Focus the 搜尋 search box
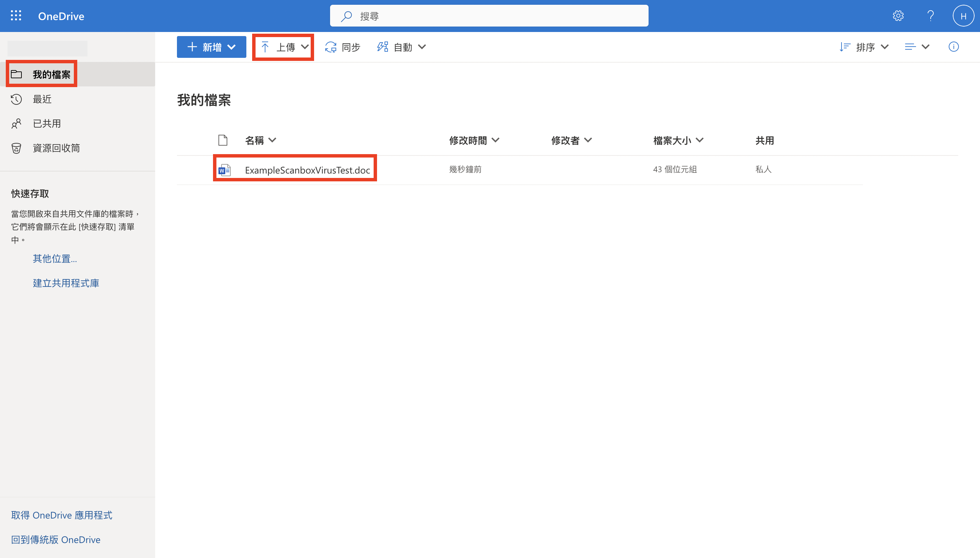Image resolution: width=980 pixels, height=558 pixels. (489, 16)
